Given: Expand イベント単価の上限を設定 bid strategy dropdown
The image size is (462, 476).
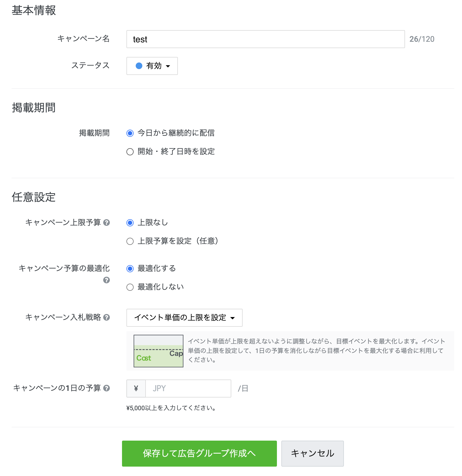Looking at the screenshot, I should [184, 318].
